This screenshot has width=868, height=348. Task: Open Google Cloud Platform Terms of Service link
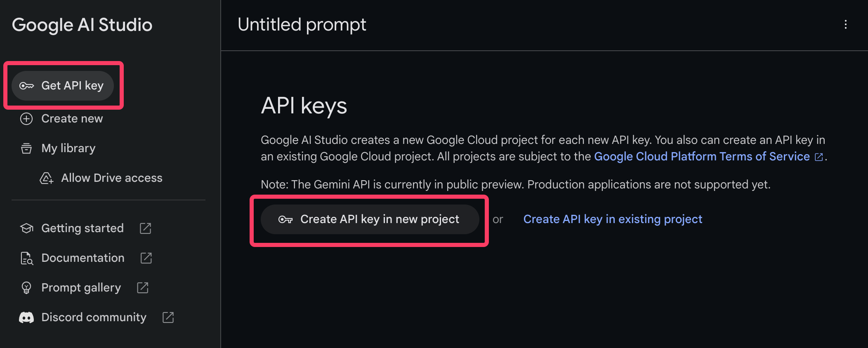702,157
